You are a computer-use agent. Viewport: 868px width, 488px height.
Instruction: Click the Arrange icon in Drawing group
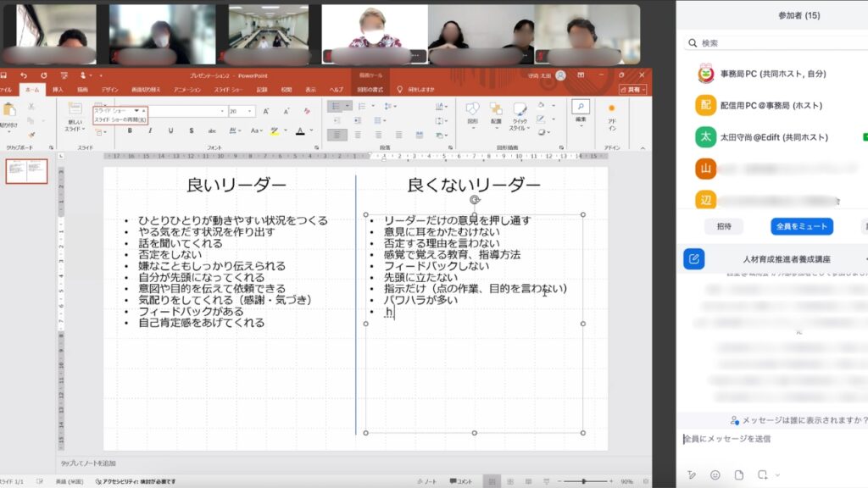tap(496, 109)
